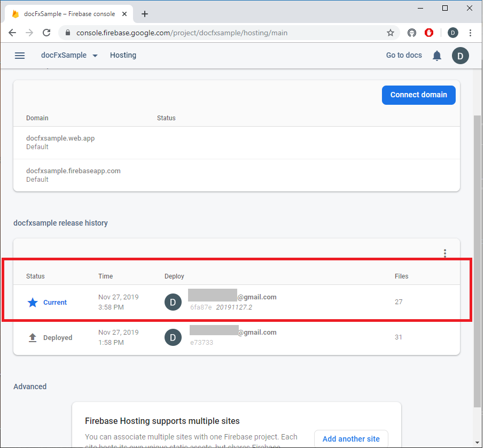Viewport: 484px width, 448px height.
Task: Reload the page
Action: tap(46, 33)
